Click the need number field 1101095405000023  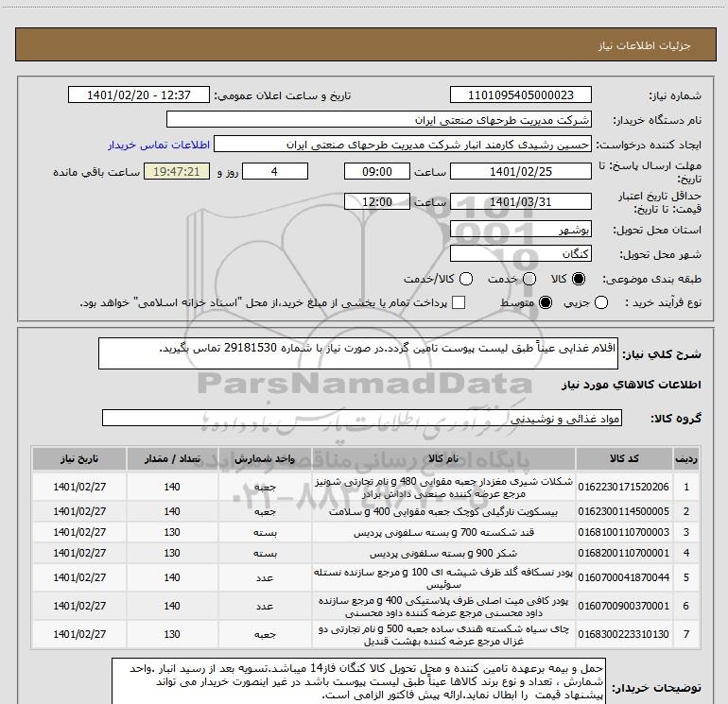(x=520, y=95)
